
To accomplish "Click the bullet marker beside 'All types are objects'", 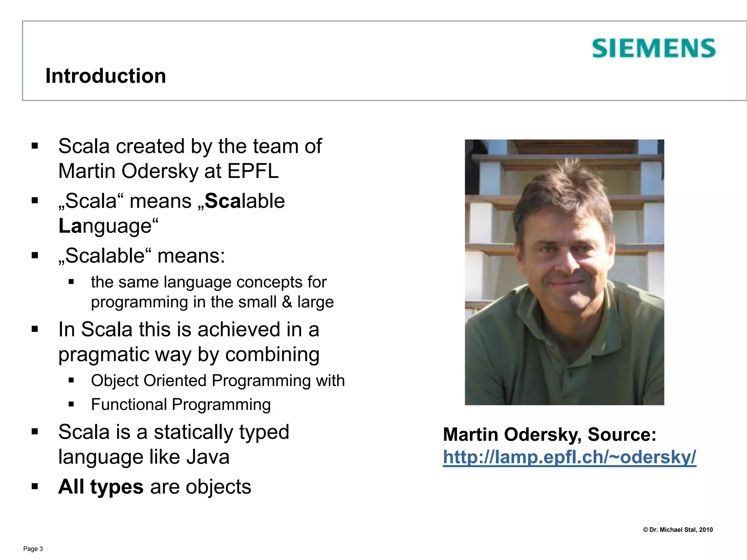I will 35,486.
